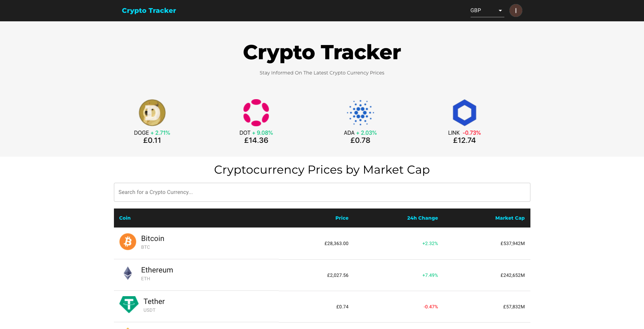
Task: Click the currency selector dropdown arrow
Action: click(x=500, y=10)
